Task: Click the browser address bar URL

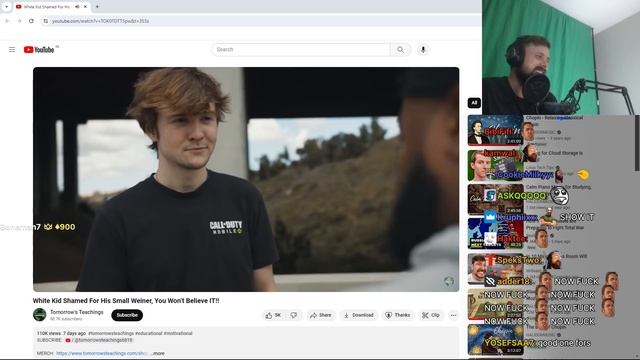Action: 100,21
